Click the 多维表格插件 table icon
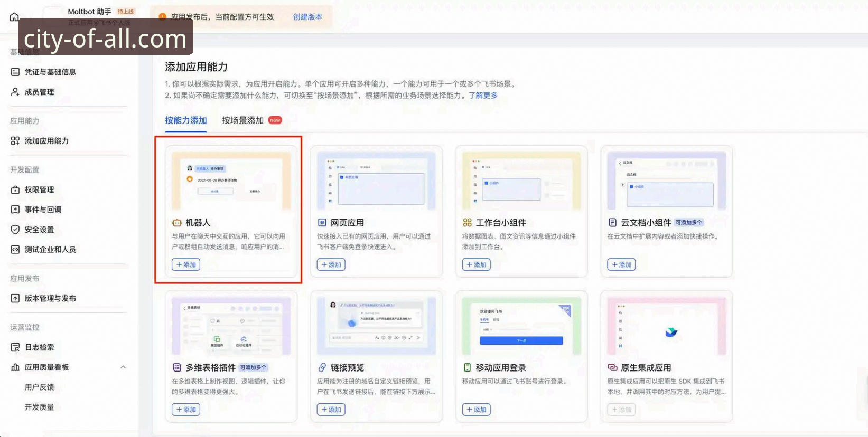868x437 pixels. pyautogui.click(x=177, y=367)
